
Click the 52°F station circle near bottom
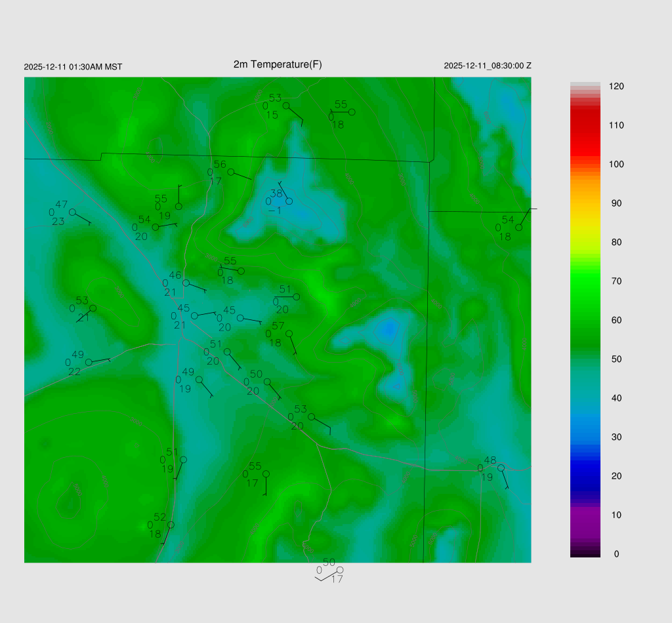point(171,525)
